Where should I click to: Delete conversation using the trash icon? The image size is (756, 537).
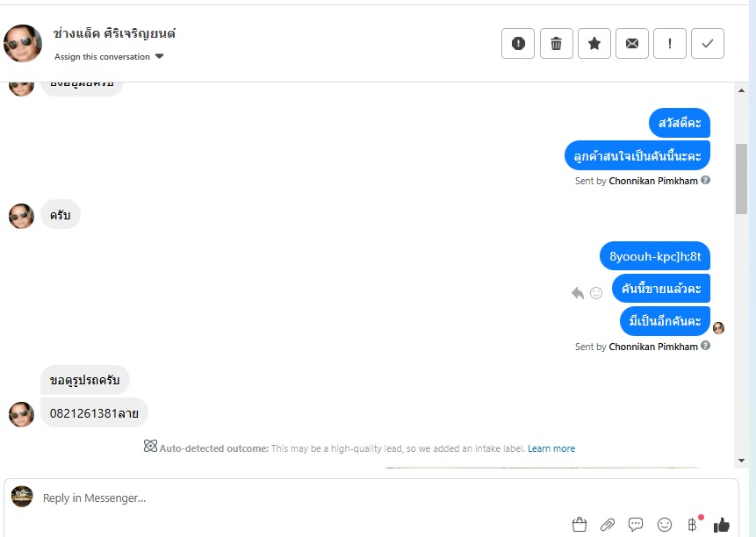point(556,43)
